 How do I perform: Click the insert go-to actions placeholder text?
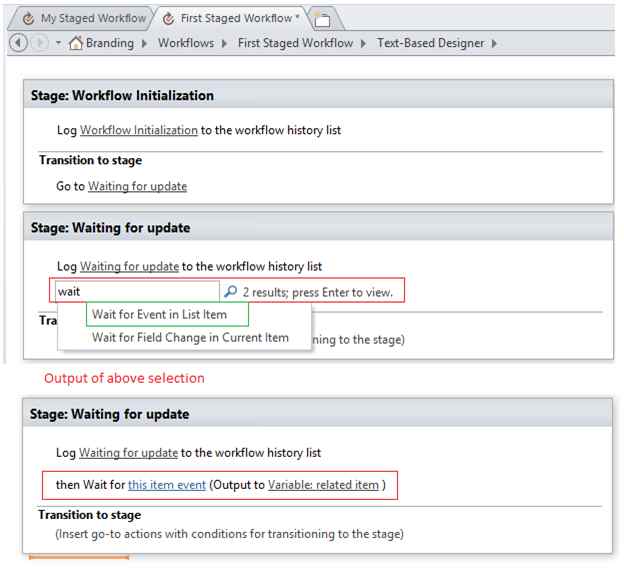click(229, 534)
